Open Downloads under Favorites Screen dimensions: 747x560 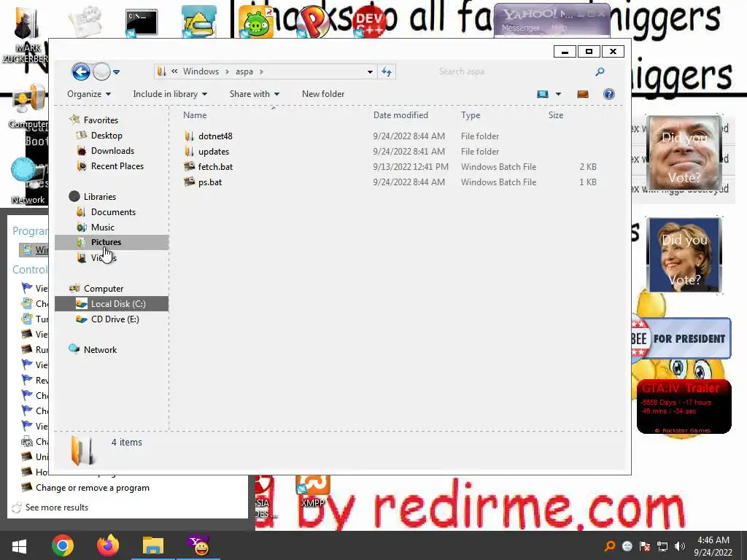click(x=112, y=150)
